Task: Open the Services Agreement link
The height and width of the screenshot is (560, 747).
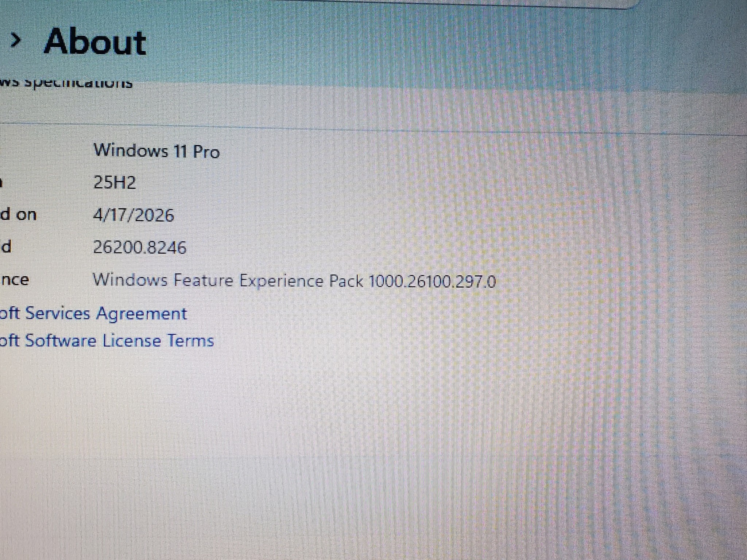Action: click(x=93, y=314)
